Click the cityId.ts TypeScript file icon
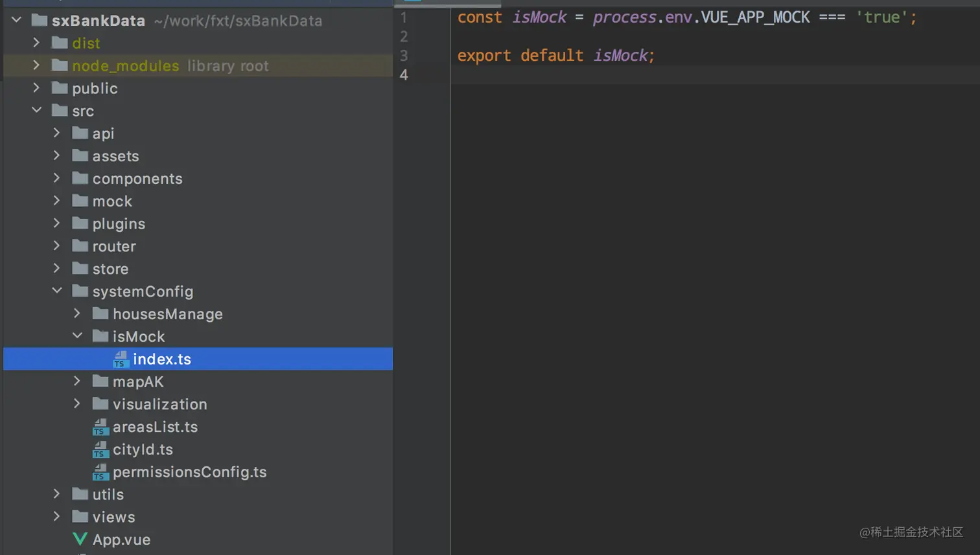 (100, 449)
